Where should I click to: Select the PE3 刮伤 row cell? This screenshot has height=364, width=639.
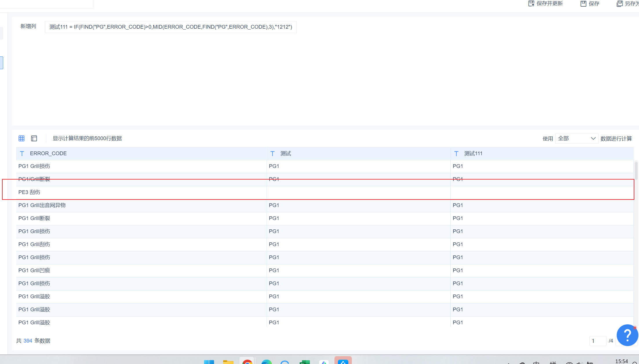pos(29,192)
